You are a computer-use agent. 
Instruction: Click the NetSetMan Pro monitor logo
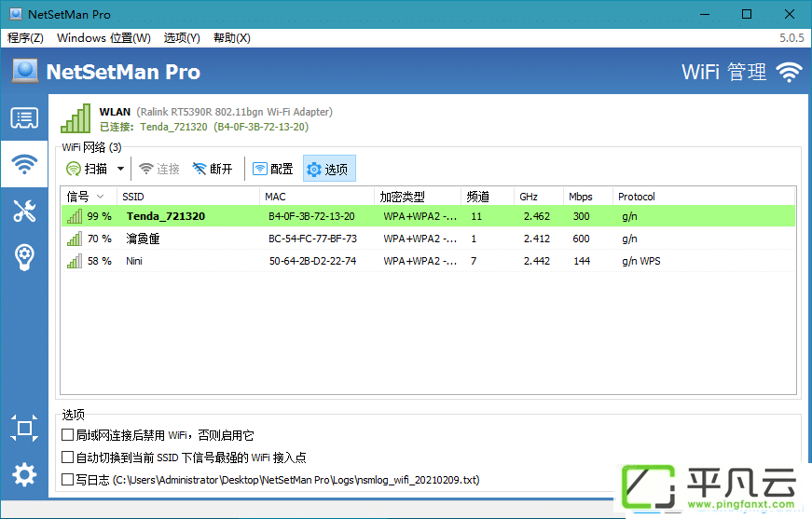coord(25,72)
